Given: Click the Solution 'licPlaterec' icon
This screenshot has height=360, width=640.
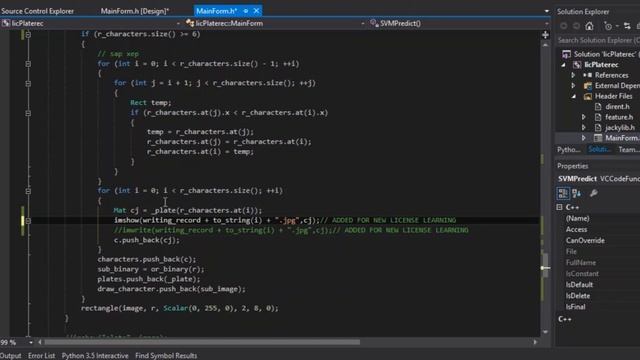Looking at the screenshot, I should tap(567, 54).
